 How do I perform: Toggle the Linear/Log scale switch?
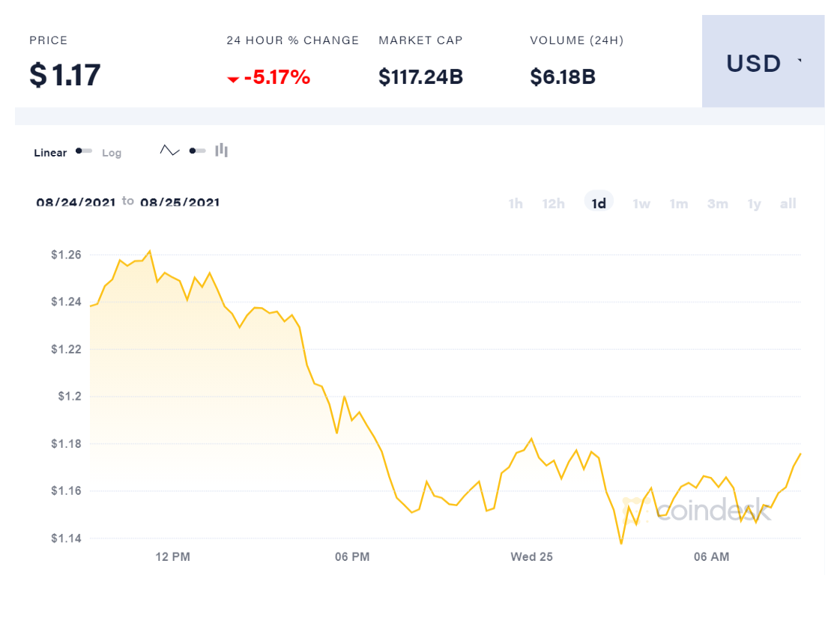84,151
